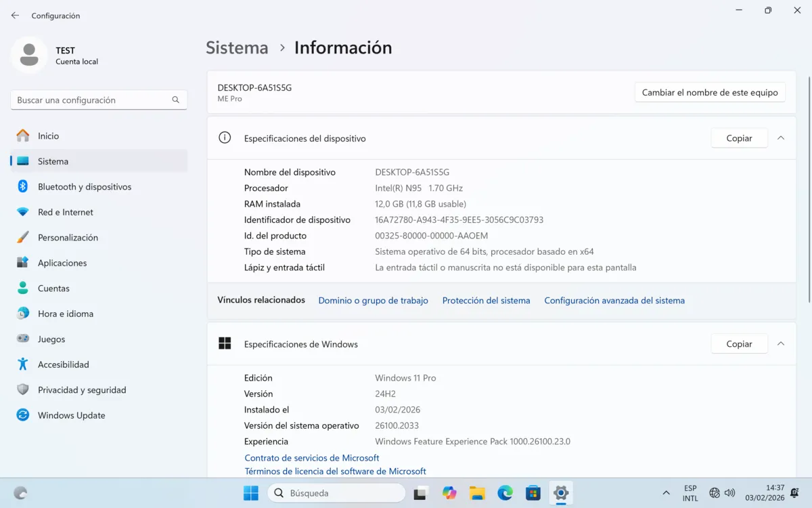
Task: Open Protección del sistema link
Action: pyautogui.click(x=486, y=301)
